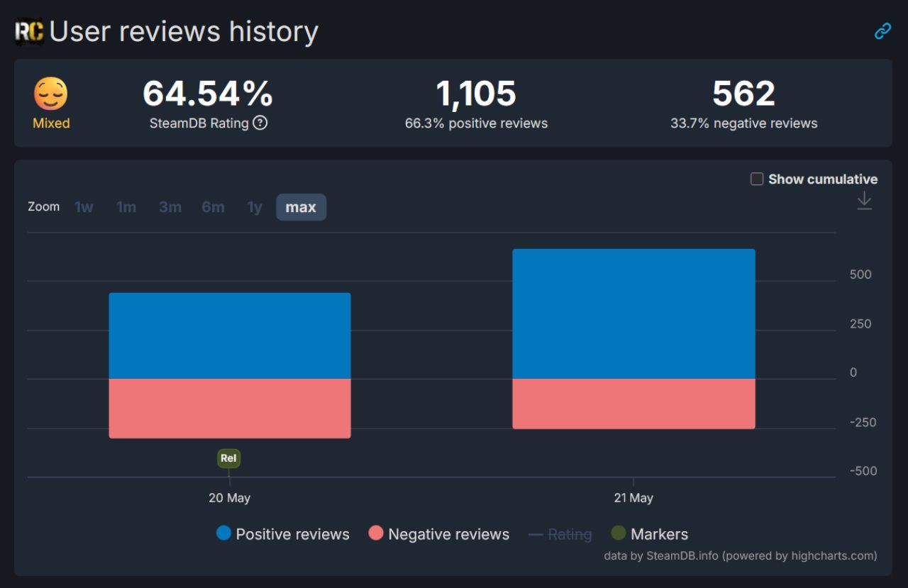Screen dimensions: 908x588
Task: Show the hidden Rating series
Action: tap(560, 534)
